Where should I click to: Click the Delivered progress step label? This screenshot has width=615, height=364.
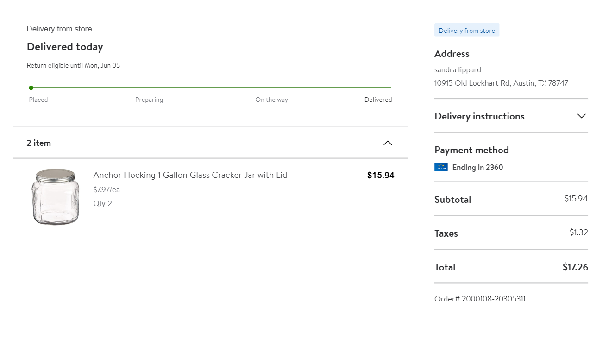tap(378, 100)
